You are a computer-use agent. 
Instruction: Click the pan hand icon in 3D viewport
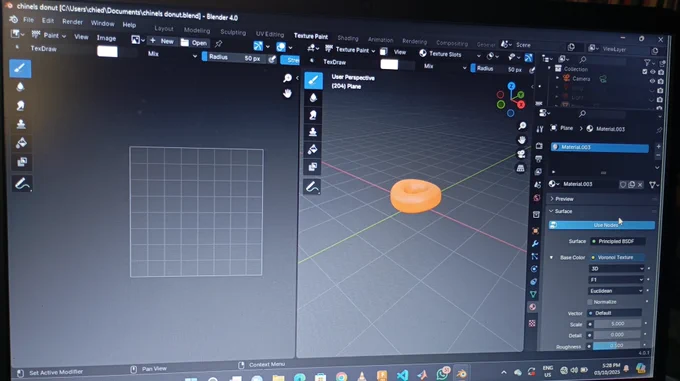[x=522, y=140]
